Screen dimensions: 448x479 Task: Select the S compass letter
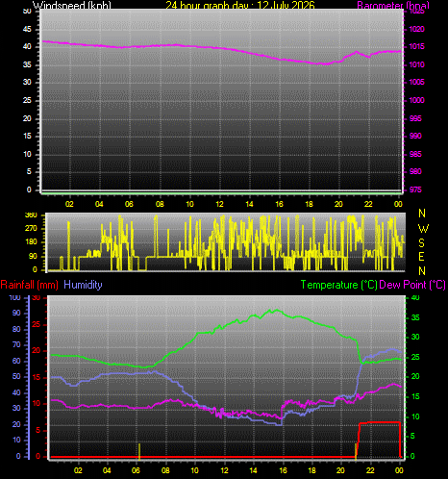(422, 243)
